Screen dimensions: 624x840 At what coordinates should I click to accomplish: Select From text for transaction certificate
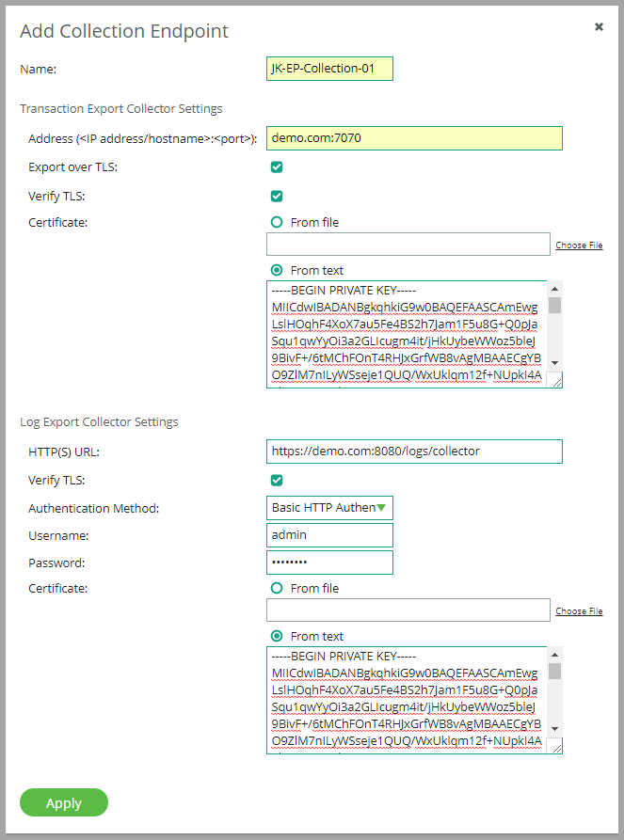coord(278,270)
